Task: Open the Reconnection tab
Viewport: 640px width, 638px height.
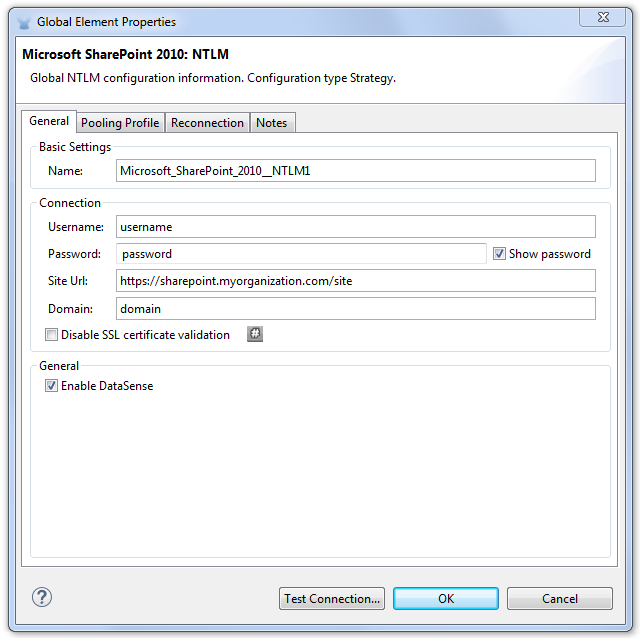Action: (207, 123)
